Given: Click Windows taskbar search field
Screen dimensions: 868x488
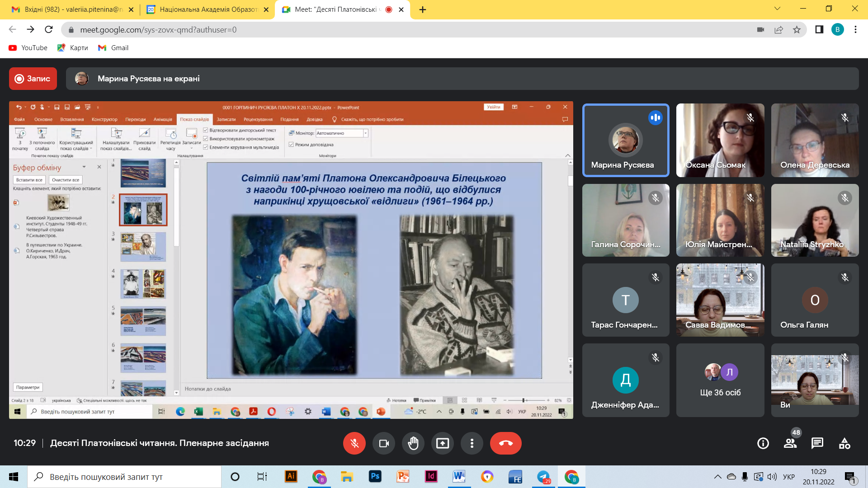Looking at the screenshot, I should tap(124, 477).
